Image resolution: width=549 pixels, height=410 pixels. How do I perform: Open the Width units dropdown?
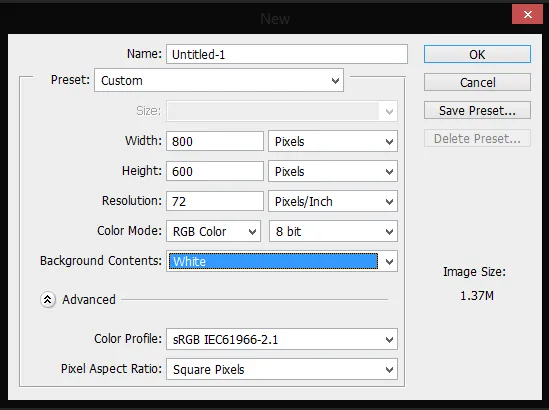tap(333, 141)
